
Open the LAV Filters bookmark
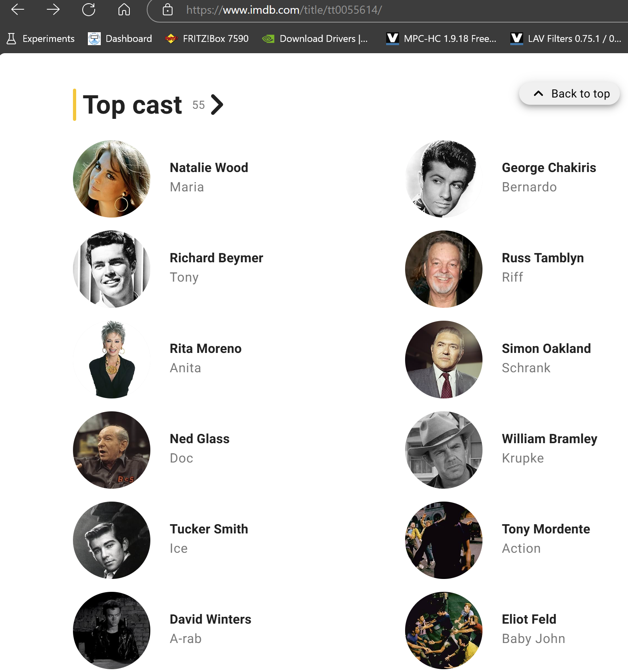pos(566,39)
